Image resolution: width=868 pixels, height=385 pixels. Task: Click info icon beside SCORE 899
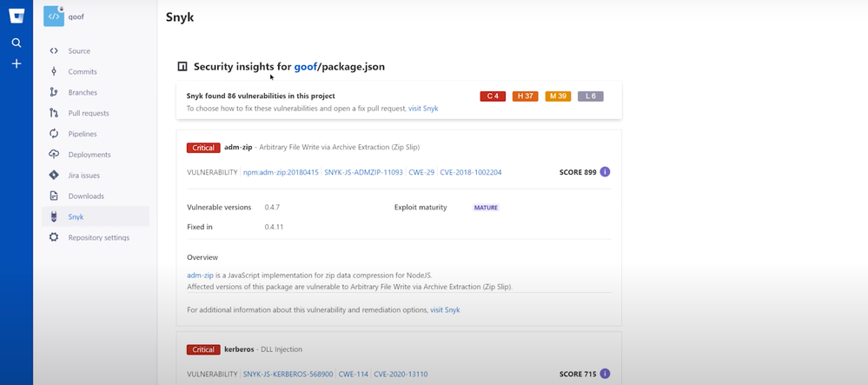pos(605,172)
